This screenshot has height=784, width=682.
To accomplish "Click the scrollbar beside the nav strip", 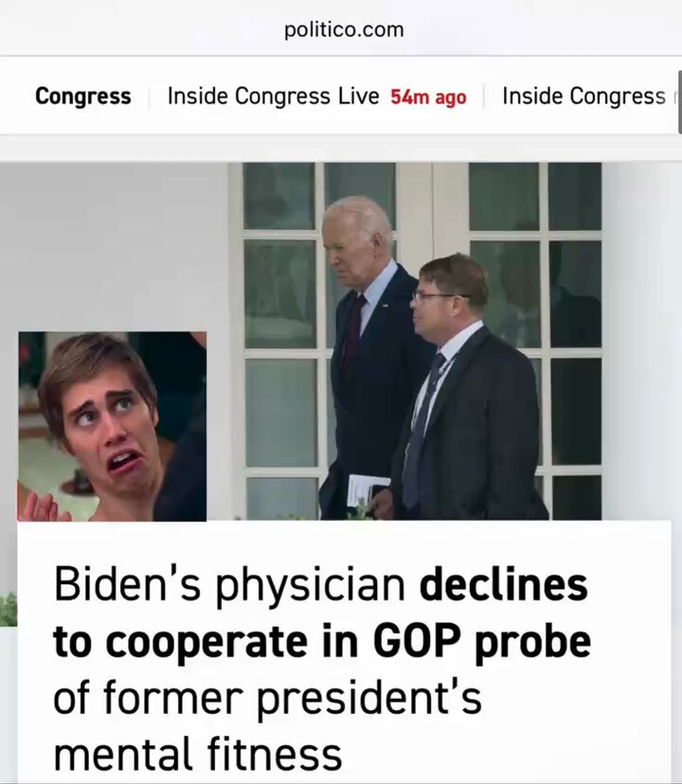I will [x=679, y=102].
